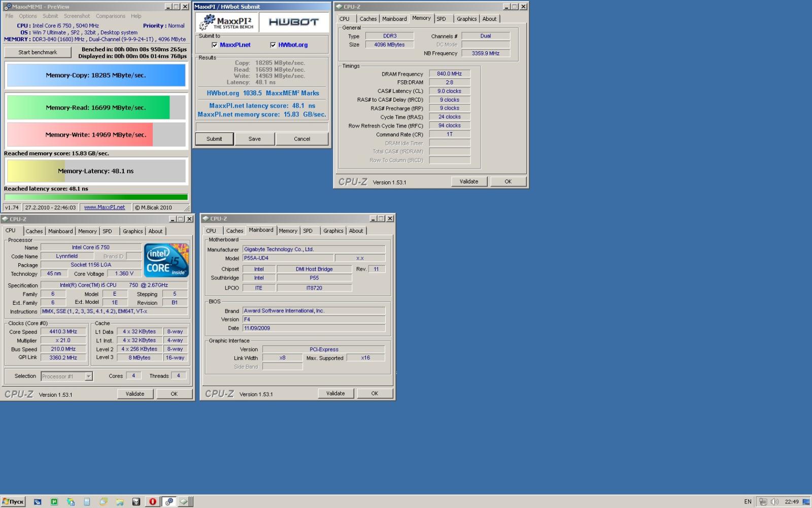Open the volume speaker tray icon

pyautogui.click(x=775, y=501)
